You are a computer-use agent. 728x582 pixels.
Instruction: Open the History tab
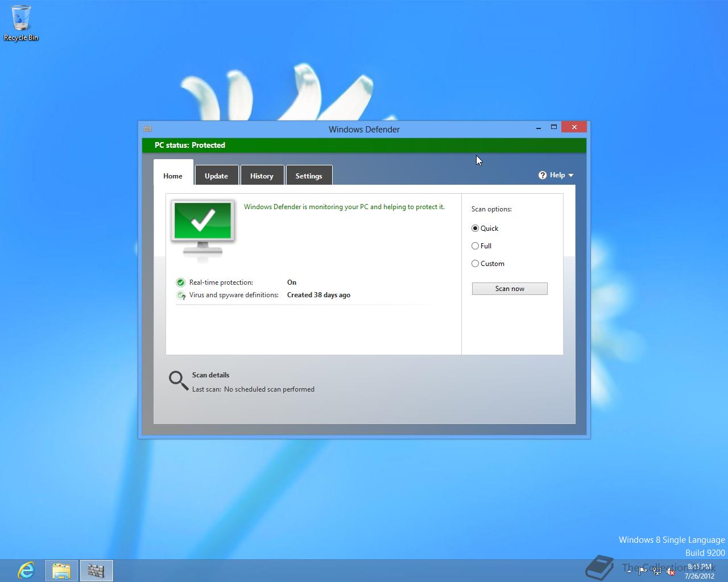(x=262, y=176)
